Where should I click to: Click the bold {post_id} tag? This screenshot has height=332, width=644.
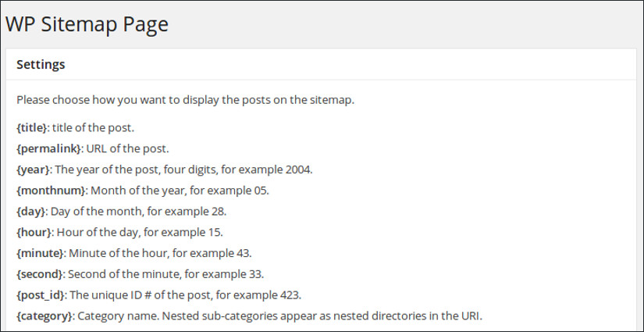coord(42,295)
